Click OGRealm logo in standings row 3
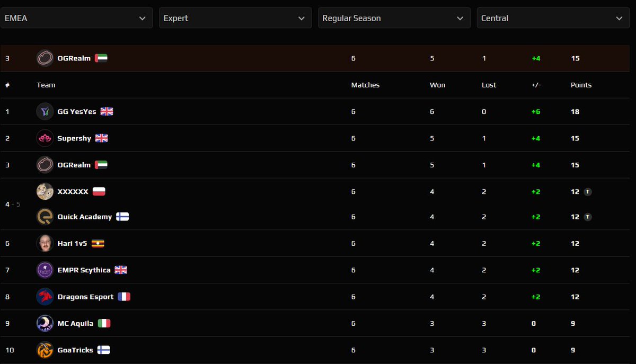This screenshot has height=364, width=636. 45,165
